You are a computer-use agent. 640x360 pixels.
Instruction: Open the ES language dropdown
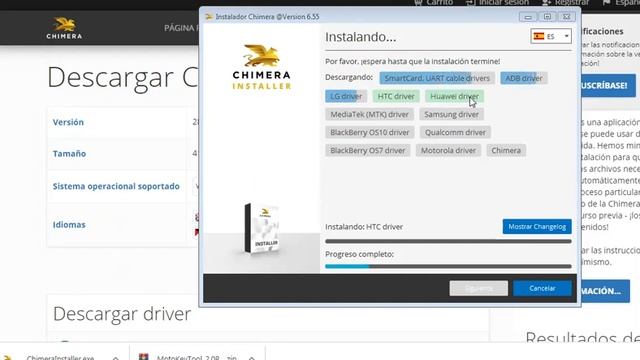coord(551,36)
